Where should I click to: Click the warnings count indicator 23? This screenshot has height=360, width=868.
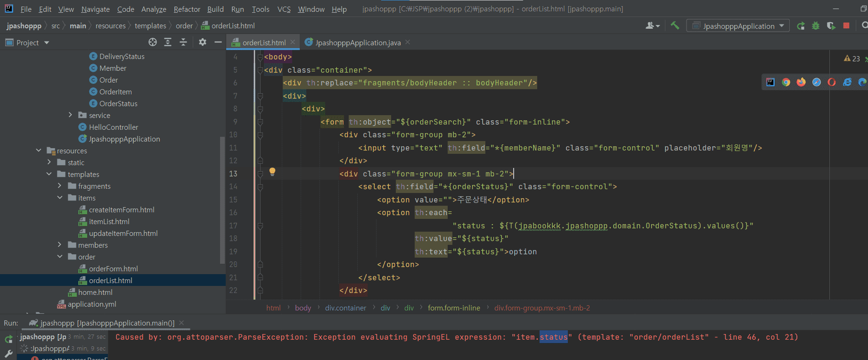pos(852,59)
